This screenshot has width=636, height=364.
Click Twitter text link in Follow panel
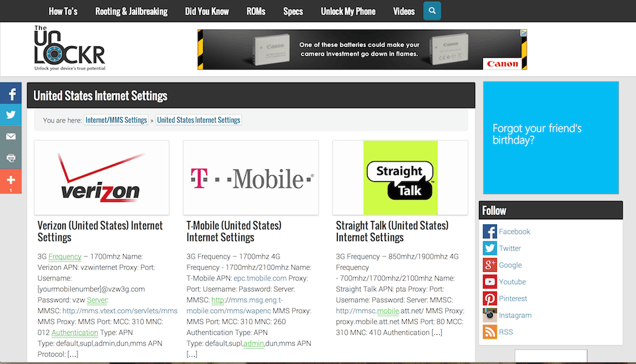click(510, 248)
